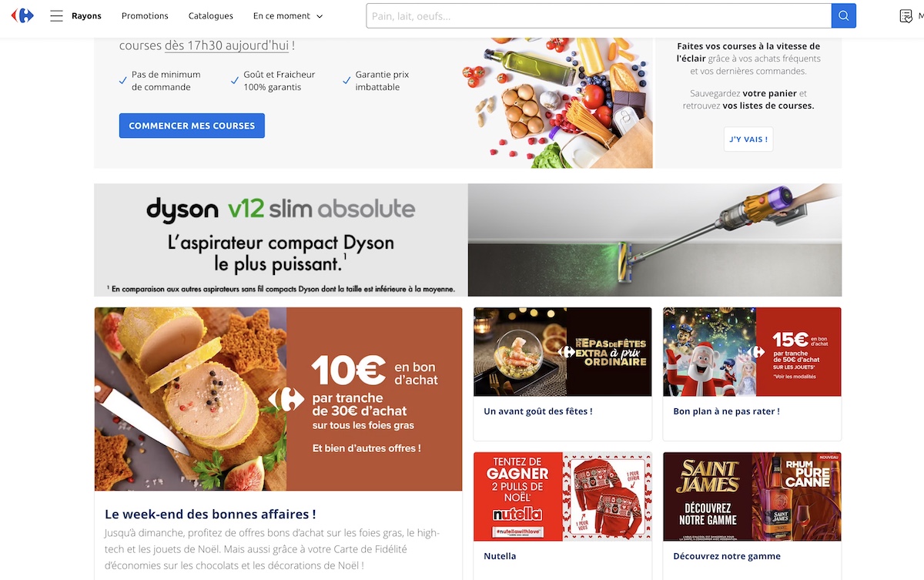This screenshot has width=924, height=580.
Task: Click the Rayons menu label
Action: pyautogui.click(x=86, y=15)
